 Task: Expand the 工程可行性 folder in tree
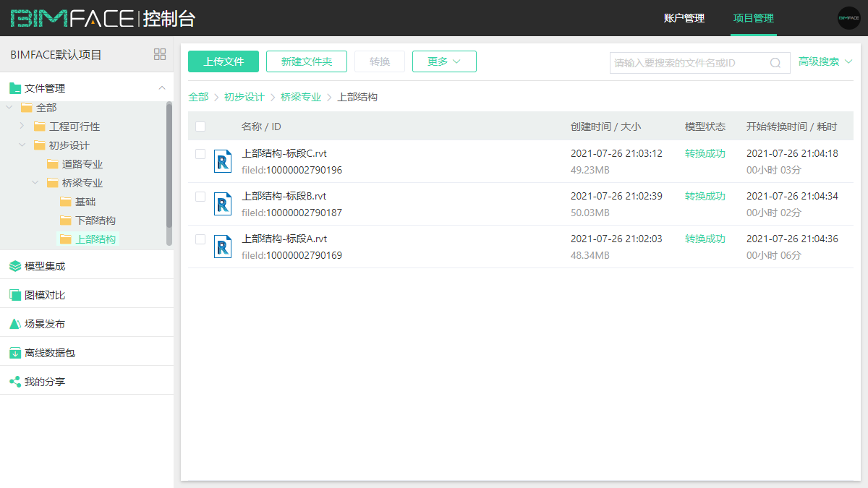[22, 127]
